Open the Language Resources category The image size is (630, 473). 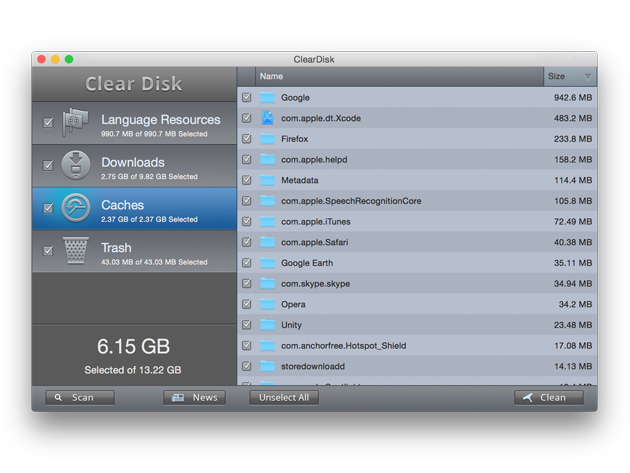coord(134,123)
